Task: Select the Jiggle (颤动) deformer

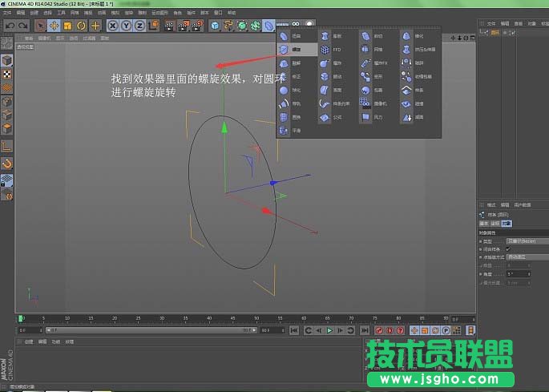Action: point(337,76)
